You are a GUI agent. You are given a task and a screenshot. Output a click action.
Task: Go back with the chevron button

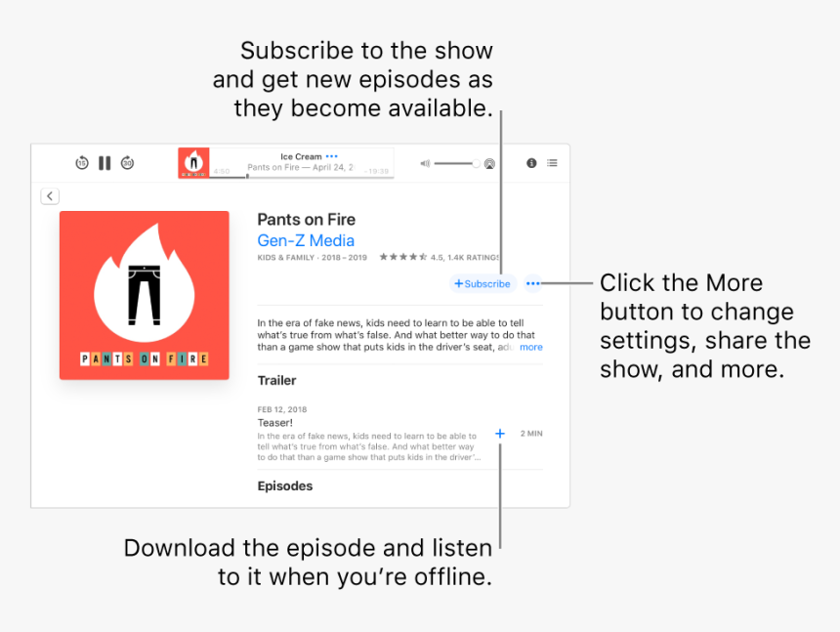tap(50, 196)
